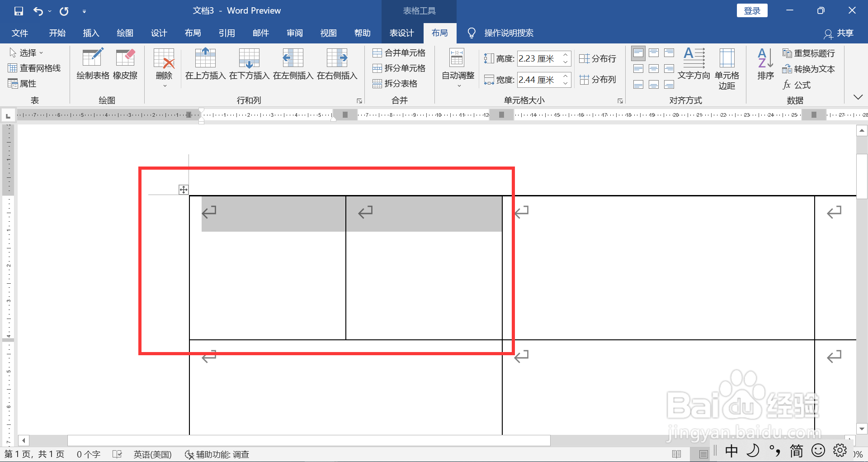Increase column width with the up stepper
868x462 pixels.
click(566, 76)
